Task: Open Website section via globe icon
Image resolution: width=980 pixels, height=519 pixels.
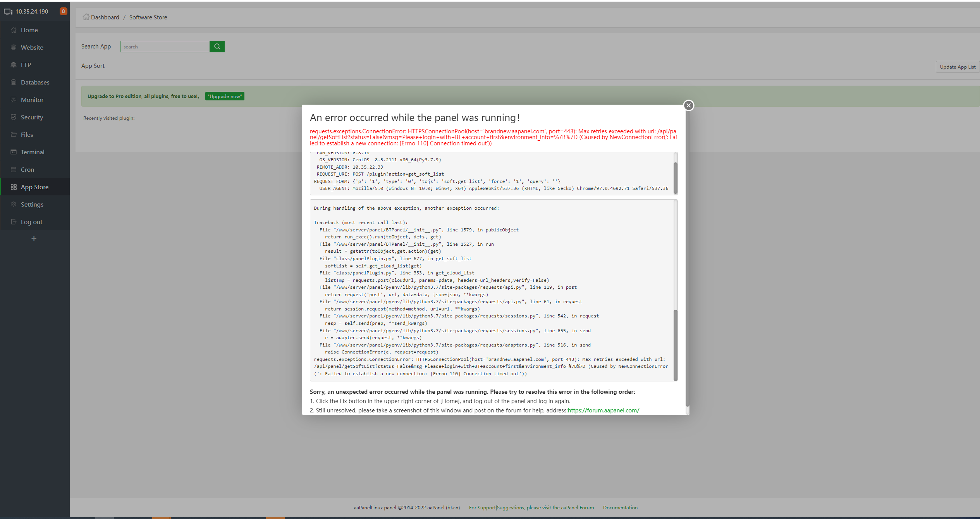Action: [14, 48]
